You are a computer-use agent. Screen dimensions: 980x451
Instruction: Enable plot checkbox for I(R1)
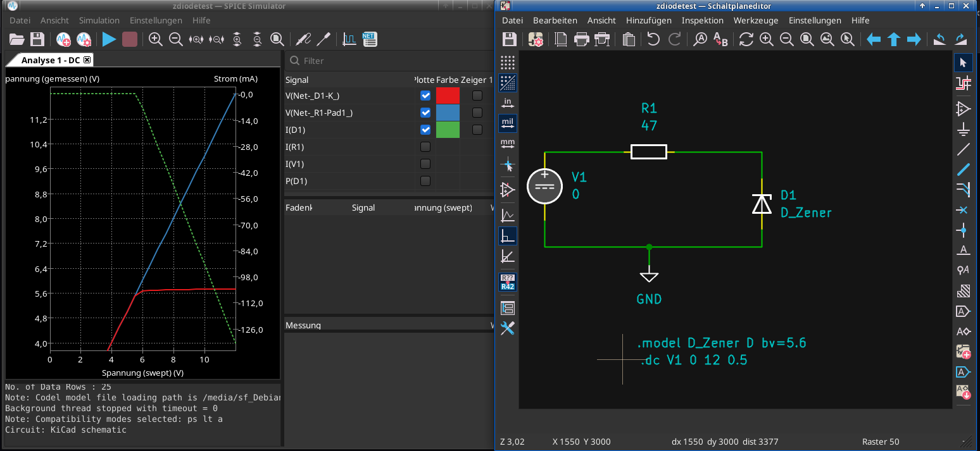[x=425, y=147]
